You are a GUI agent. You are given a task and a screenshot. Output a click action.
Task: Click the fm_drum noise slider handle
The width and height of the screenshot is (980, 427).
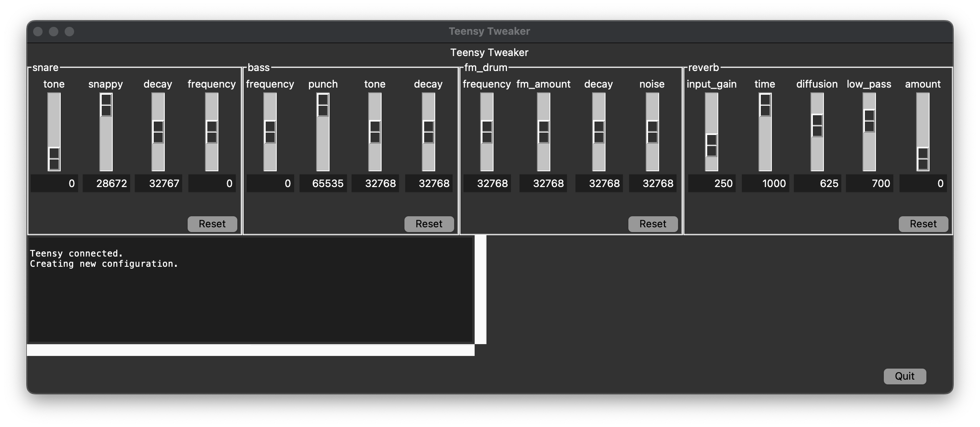click(652, 132)
